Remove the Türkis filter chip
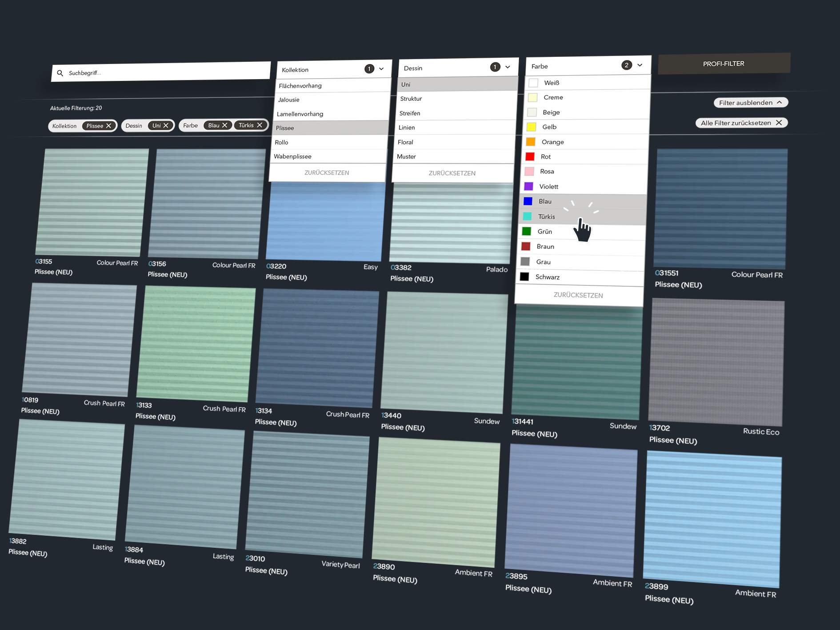This screenshot has width=840, height=630. tap(260, 125)
